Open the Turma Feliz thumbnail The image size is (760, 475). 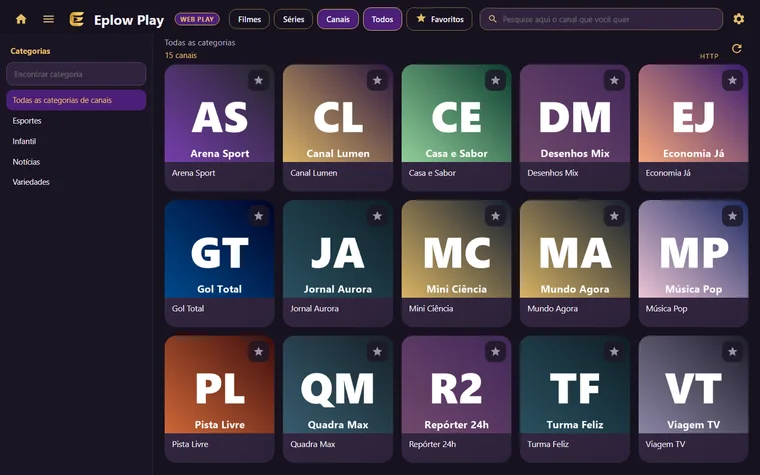point(575,385)
